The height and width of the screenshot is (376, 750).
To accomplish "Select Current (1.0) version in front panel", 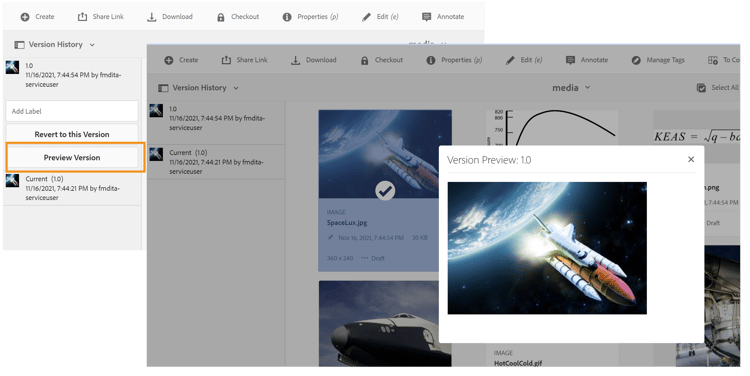I will click(x=216, y=162).
